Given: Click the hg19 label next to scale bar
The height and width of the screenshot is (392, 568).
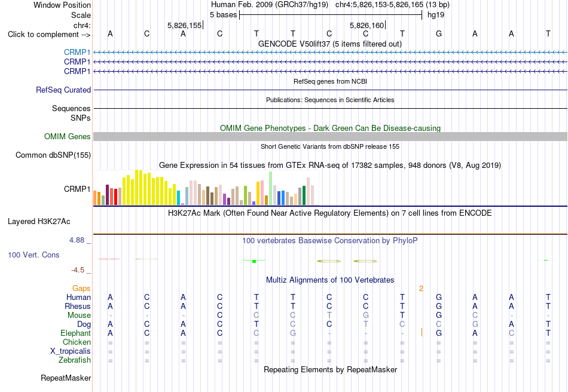Looking at the screenshot, I should point(436,15).
